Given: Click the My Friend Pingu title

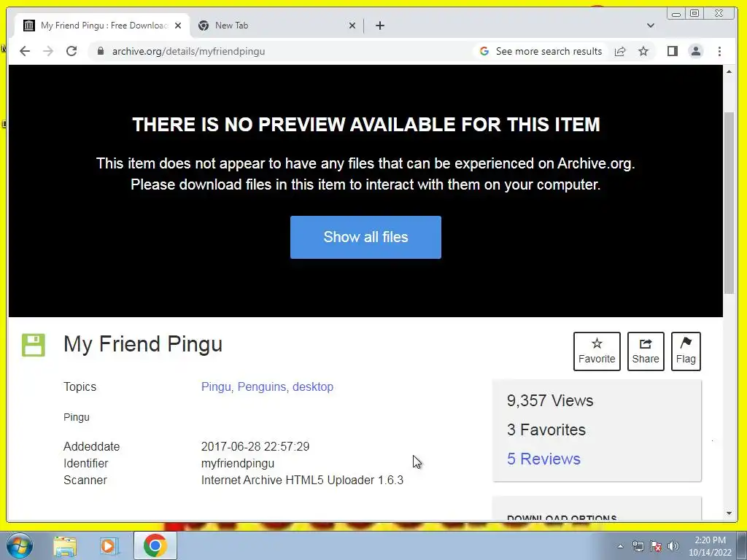Looking at the screenshot, I should point(143,344).
